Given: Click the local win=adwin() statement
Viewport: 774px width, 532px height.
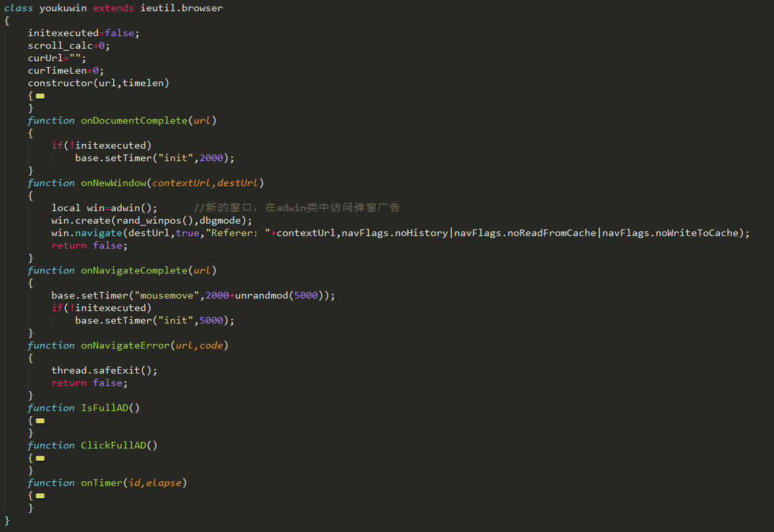Looking at the screenshot, I should click(x=104, y=208).
